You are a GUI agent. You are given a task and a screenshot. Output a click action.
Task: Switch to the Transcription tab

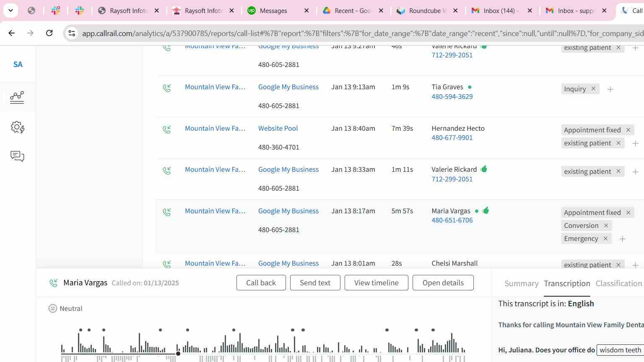click(567, 284)
